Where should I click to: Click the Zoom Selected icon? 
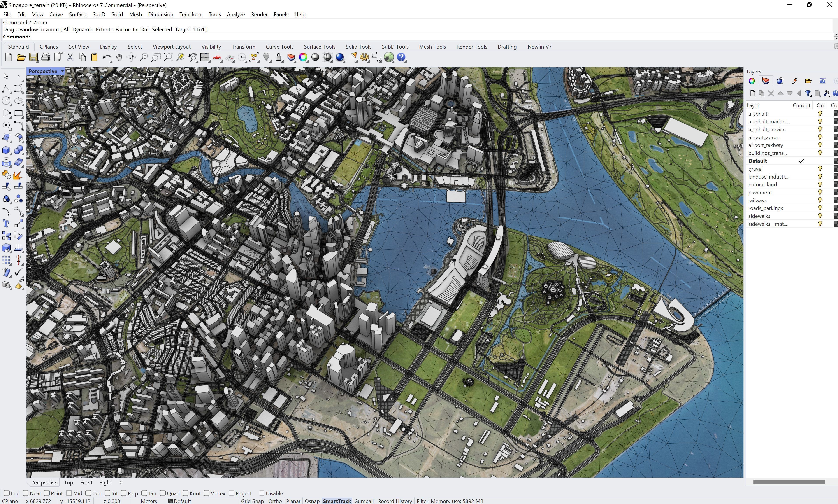[x=180, y=57]
